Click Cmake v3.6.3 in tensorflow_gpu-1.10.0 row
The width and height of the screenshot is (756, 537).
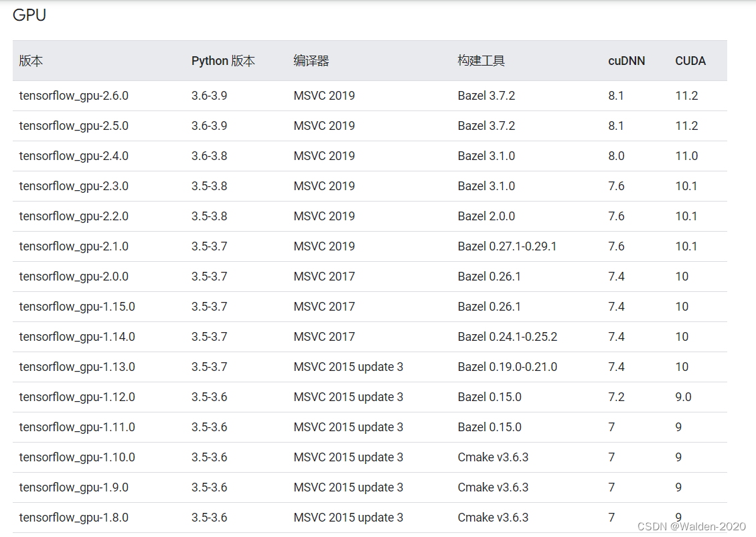493,457
